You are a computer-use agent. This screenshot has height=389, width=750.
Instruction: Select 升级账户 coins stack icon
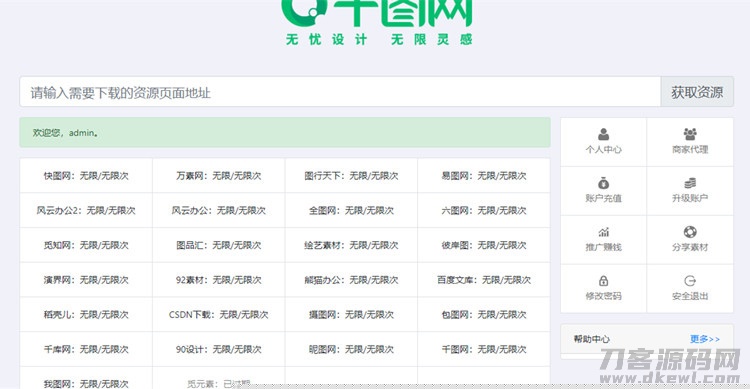pyautogui.click(x=690, y=183)
